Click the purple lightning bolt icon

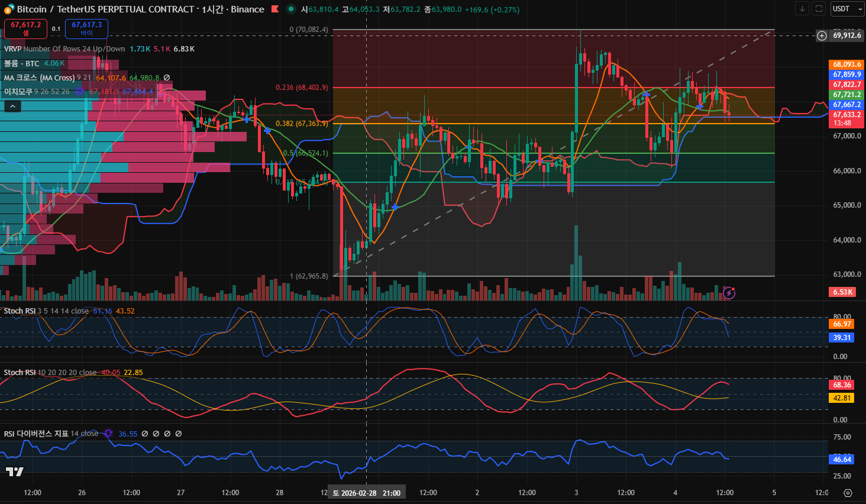[729, 293]
